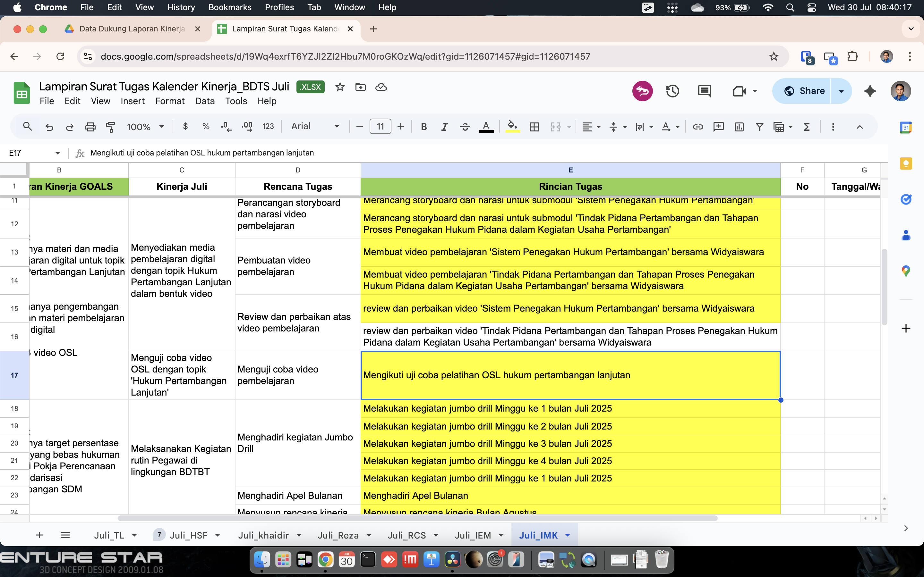Open the comments panel icon
The height and width of the screenshot is (577, 924).
tap(704, 91)
